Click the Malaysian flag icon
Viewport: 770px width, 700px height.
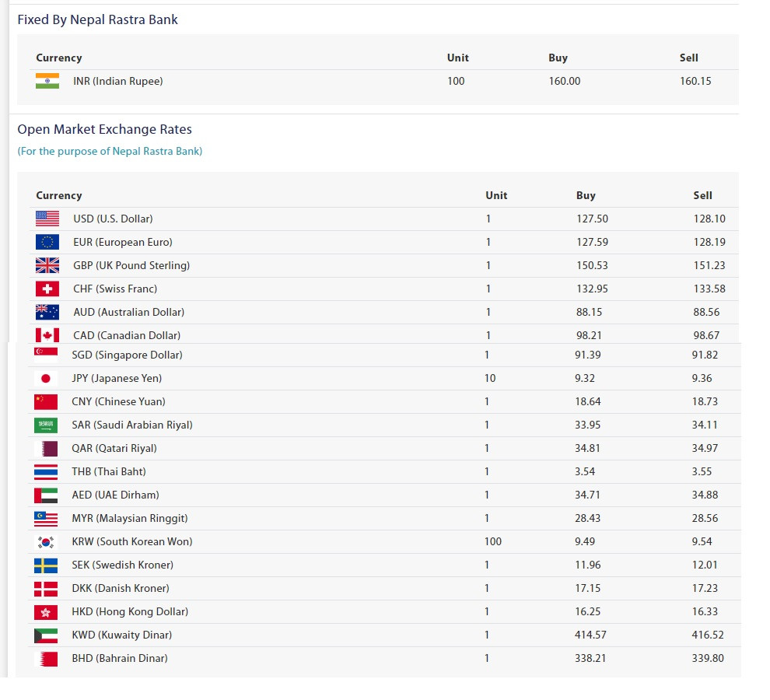tap(46, 518)
